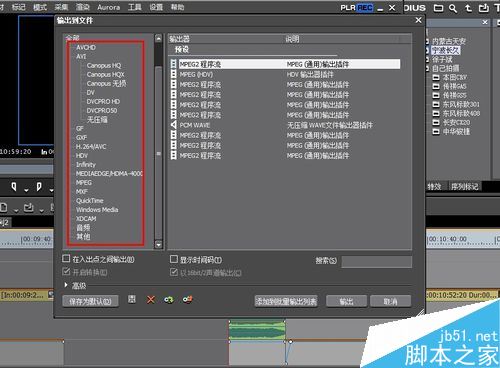Switch to the 特效 tab
500x368 pixels.
434,186
